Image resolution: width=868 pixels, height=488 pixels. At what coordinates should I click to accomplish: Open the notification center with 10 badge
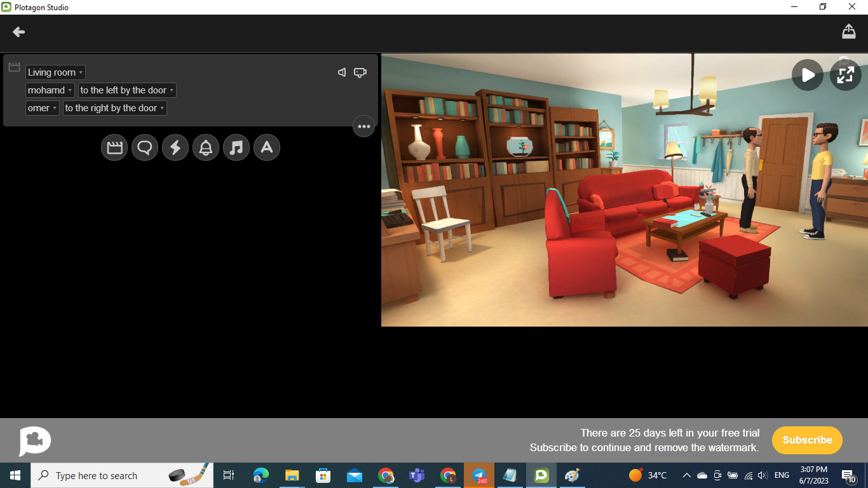pos(849,475)
